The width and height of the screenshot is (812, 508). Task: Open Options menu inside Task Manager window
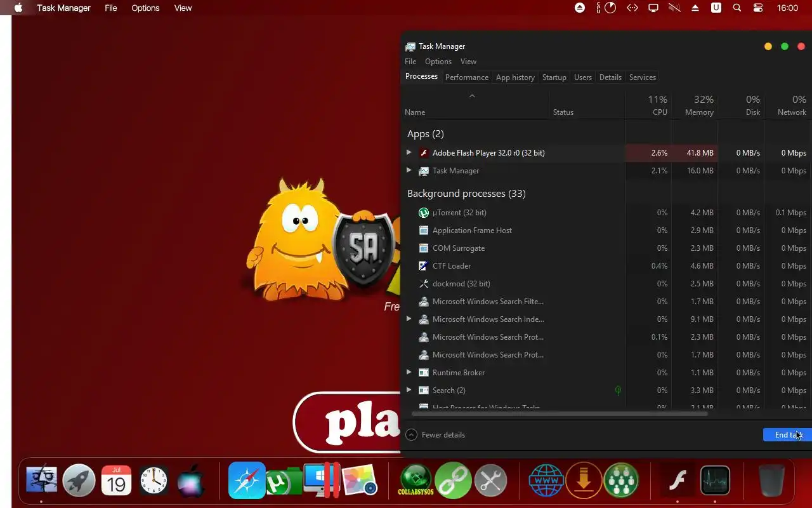[x=438, y=62]
